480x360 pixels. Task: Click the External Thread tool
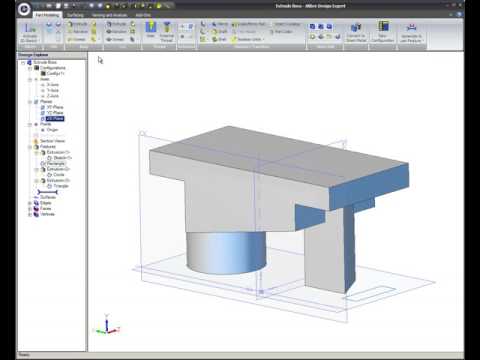[x=167, y=32]
